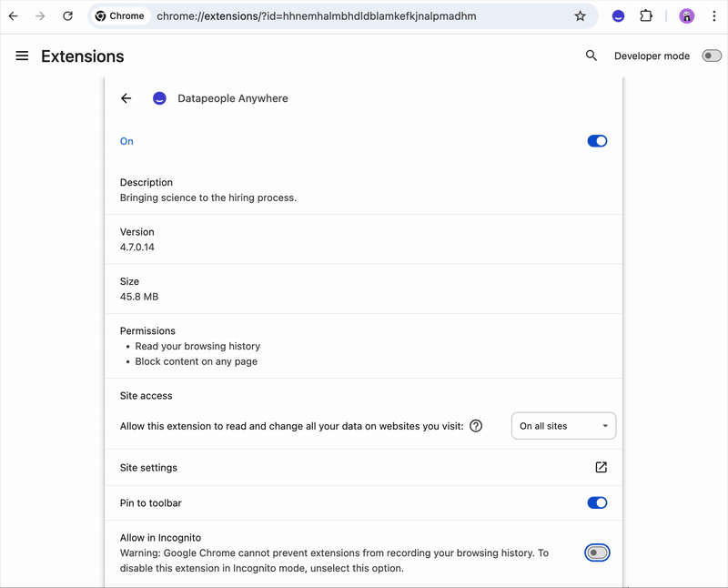Open the Extensions puzzle-piece menu
Screen dimensions: 728x588
(646, 16)
